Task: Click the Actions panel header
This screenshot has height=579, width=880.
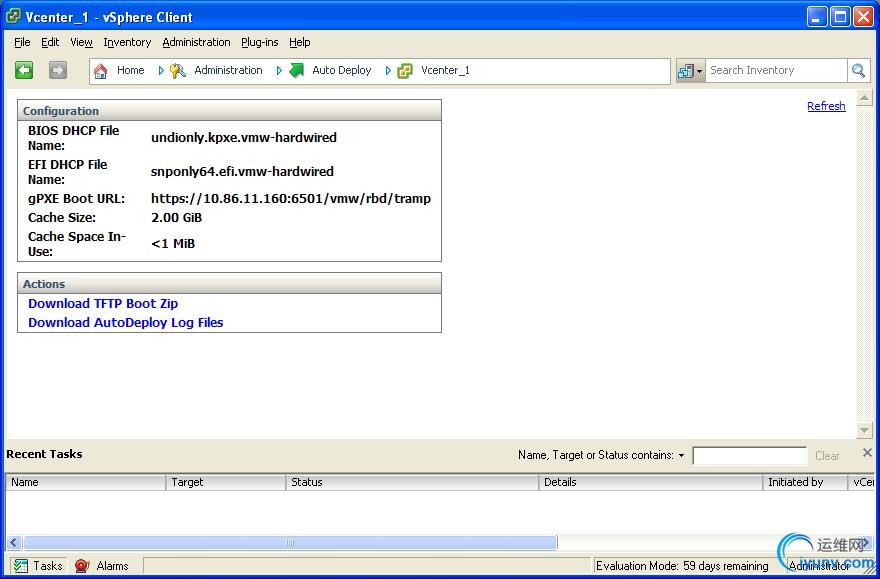Action: coord(230,283)
